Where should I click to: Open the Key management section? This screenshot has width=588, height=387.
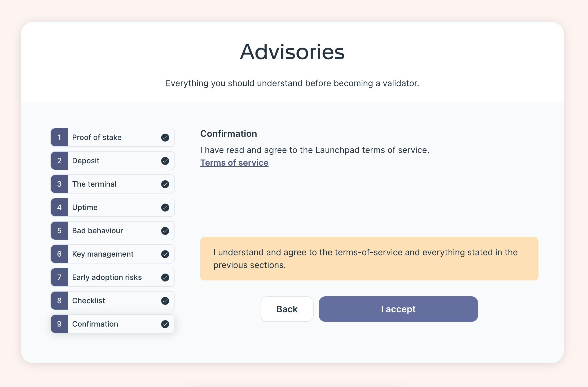[x=103, y=254]
